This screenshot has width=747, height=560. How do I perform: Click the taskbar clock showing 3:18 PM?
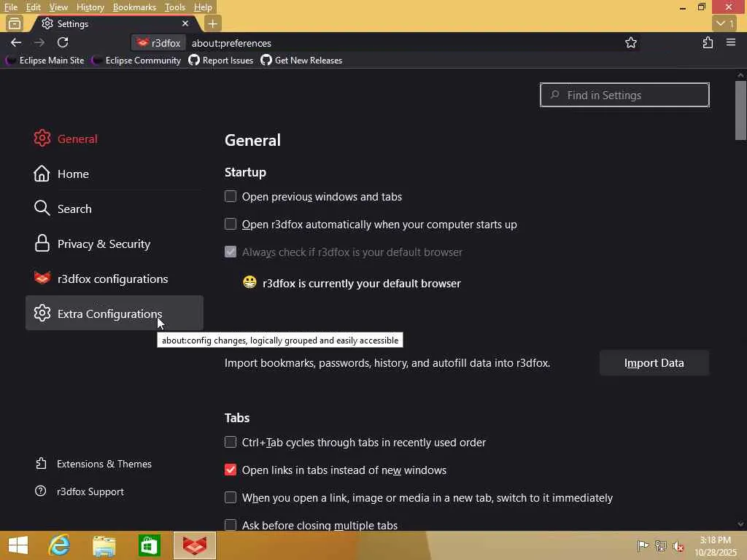tap(715, 545)
